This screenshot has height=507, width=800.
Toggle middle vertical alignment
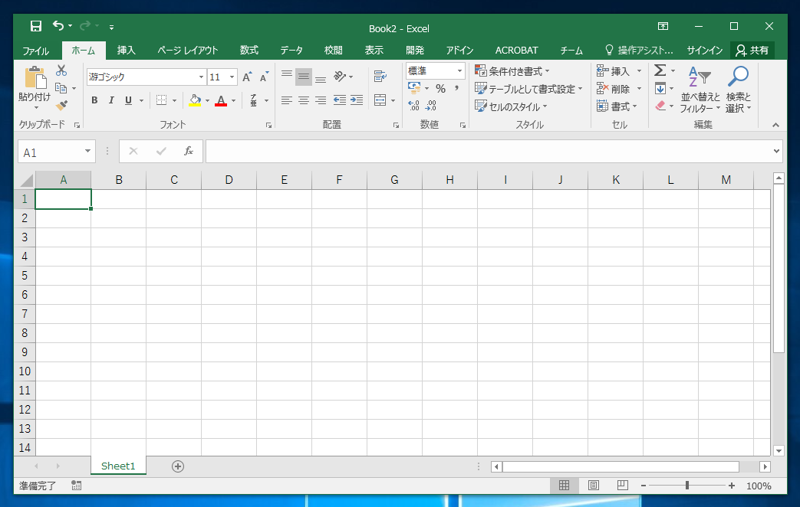pos(304,77)
